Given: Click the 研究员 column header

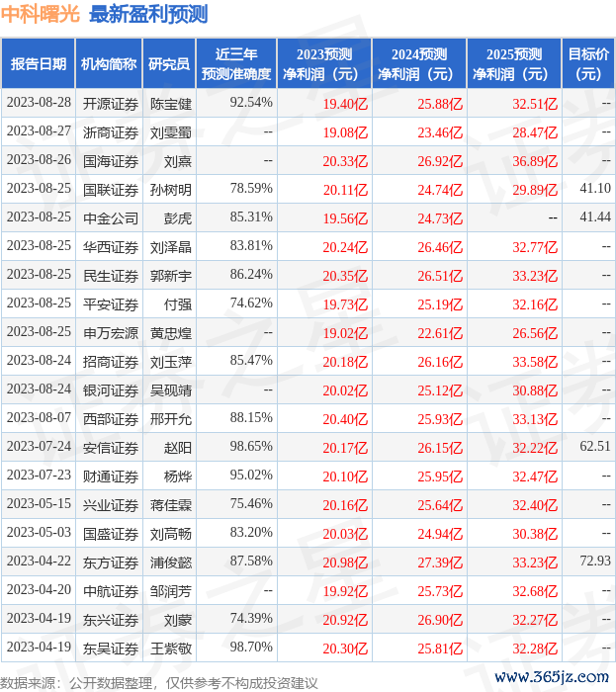Looking at the screenshot, I should tap(169, 63).
